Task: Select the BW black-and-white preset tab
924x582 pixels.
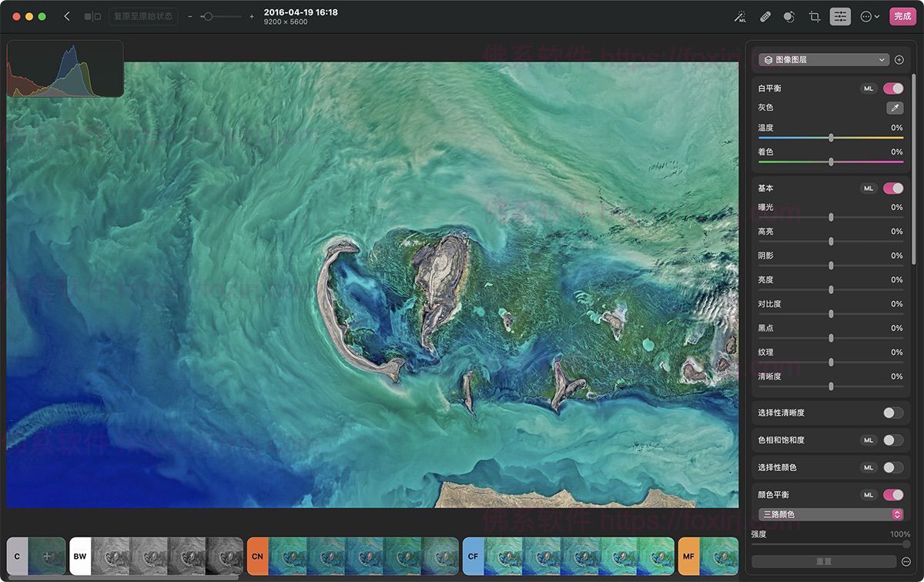Action: 79,556
